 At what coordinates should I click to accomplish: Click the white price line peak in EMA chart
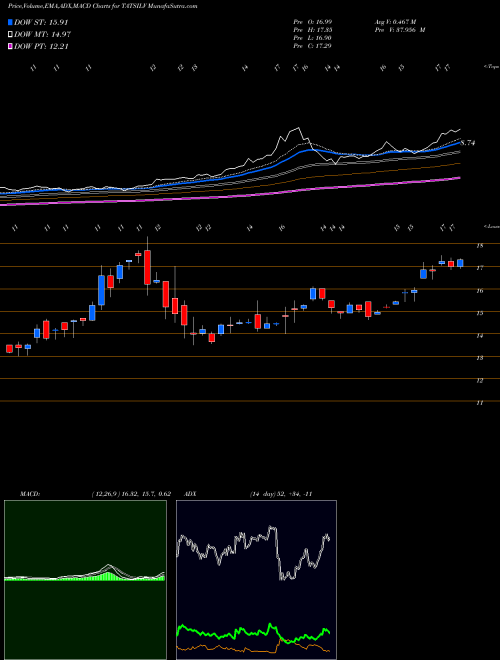(x=298, y=128)
